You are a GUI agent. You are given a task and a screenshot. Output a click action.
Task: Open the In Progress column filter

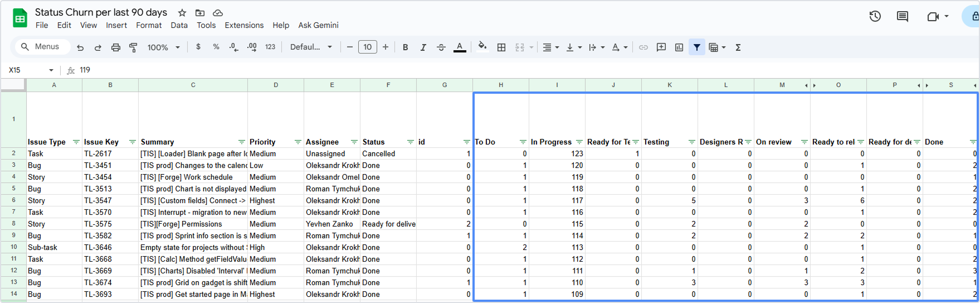[x=579, y=142]
